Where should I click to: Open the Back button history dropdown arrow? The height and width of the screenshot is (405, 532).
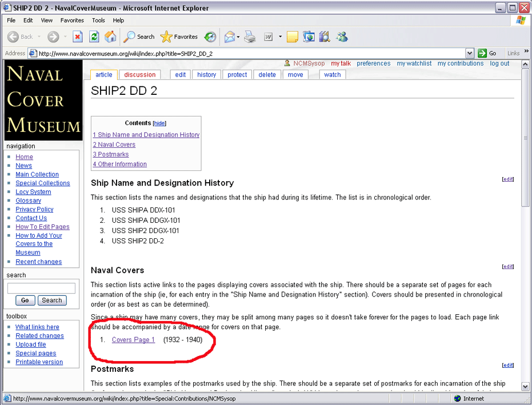click(39, 37)
